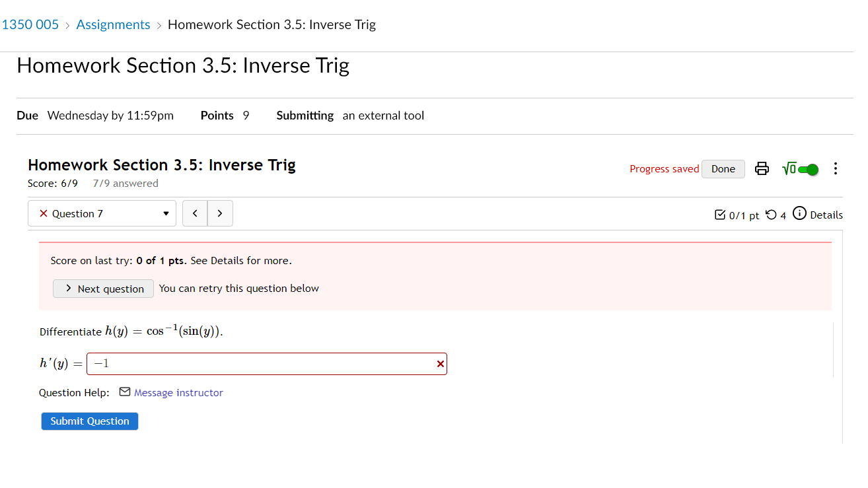Click the 7/9 answered text
This screenshot has width=868, height=488.
click(126, 184)
